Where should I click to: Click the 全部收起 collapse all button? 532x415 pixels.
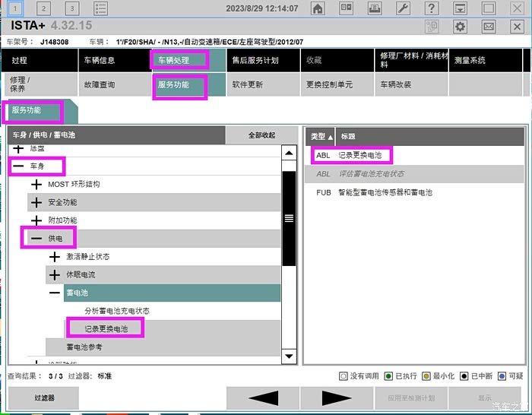click(261, 135)
